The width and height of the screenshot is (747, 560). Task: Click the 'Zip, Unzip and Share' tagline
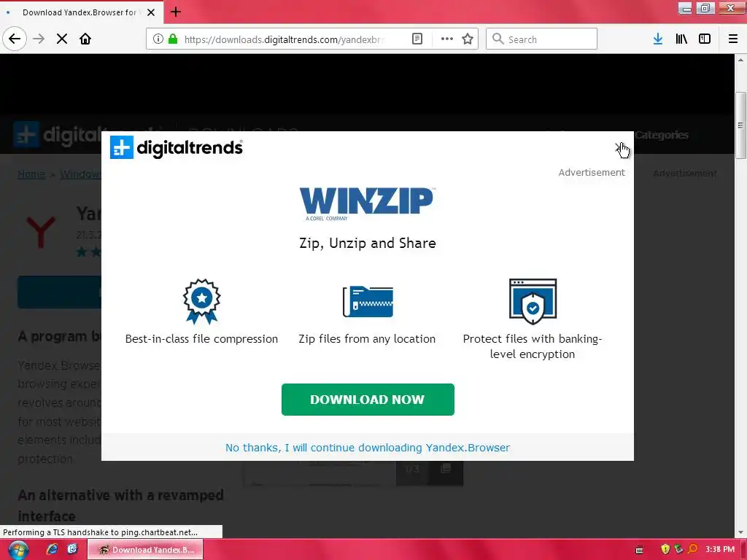tap(368, 243)
